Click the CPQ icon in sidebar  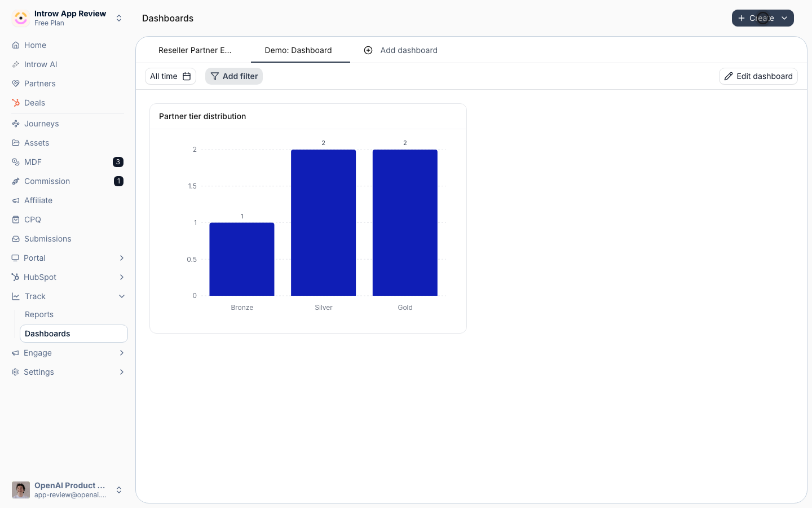[x=16, y=220]
